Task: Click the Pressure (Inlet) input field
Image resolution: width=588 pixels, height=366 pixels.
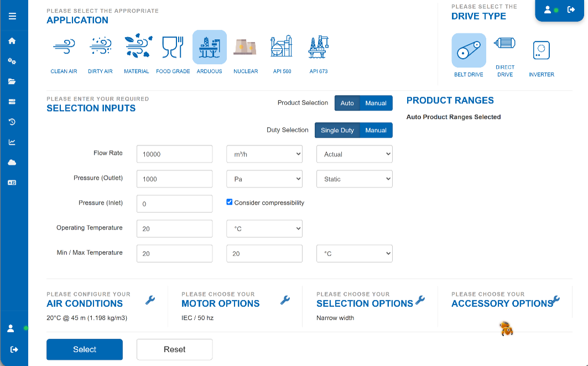Action: pos(175,203)
